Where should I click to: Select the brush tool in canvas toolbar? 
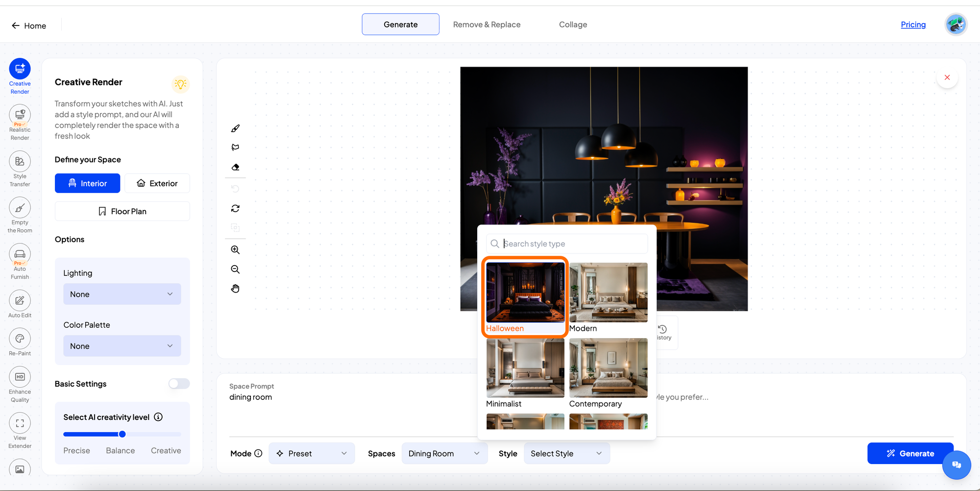click(x=235, y=128)
